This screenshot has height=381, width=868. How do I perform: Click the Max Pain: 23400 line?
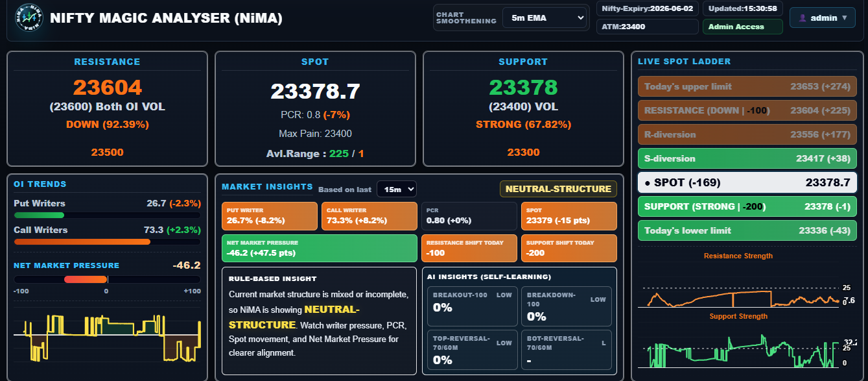point(315,134)
